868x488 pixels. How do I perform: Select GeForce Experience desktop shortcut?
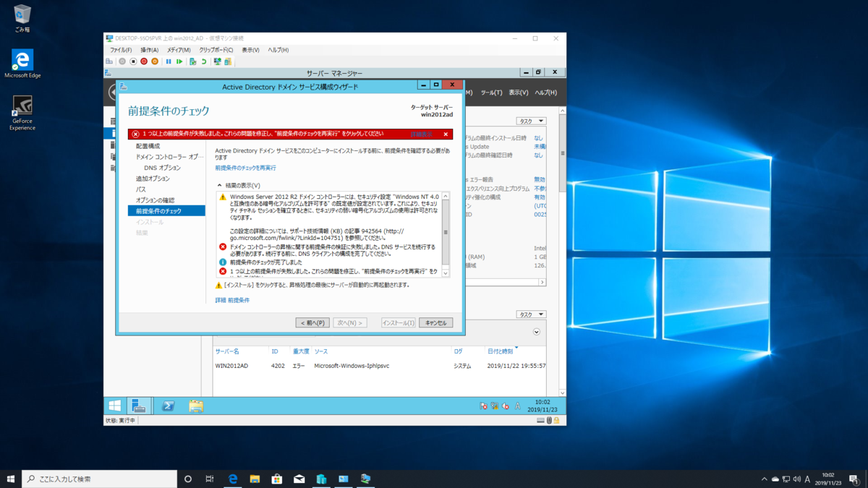(x=22, y=113)
